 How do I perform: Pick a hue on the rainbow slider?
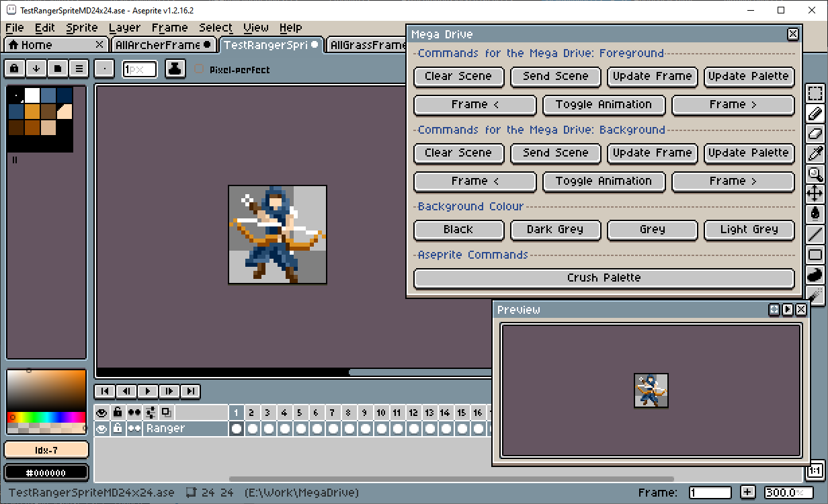click(x=46, y=417)
